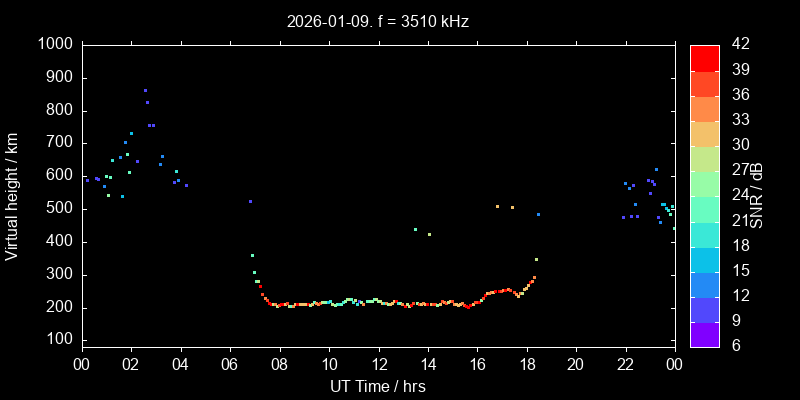Click the 06 tick label on time axis
800x400 pixels.
(x=230, y=364)
